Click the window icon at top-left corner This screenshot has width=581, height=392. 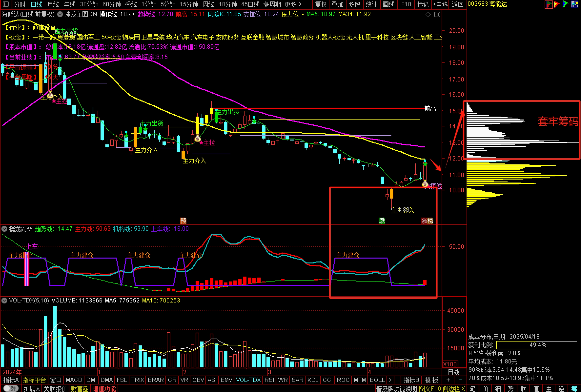[x=6, y=4]
